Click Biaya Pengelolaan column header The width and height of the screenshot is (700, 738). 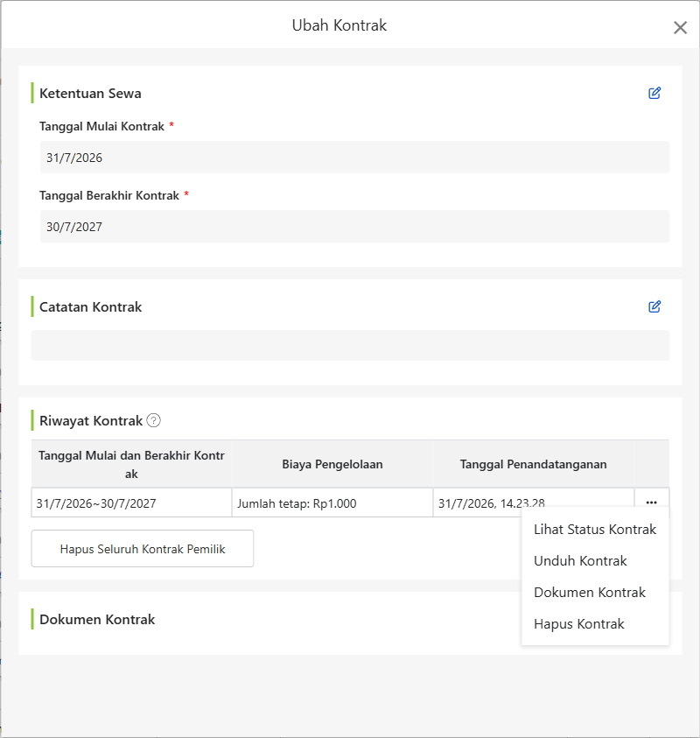point(332,465)
